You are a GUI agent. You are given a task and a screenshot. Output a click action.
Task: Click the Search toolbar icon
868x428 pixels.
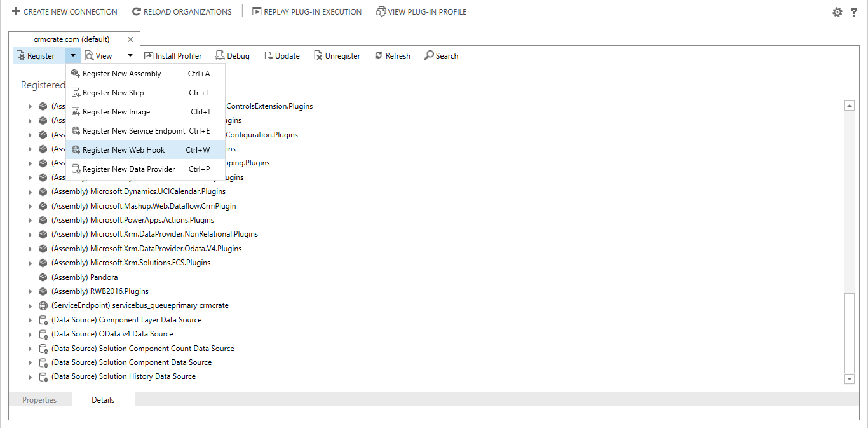[429, 55]
